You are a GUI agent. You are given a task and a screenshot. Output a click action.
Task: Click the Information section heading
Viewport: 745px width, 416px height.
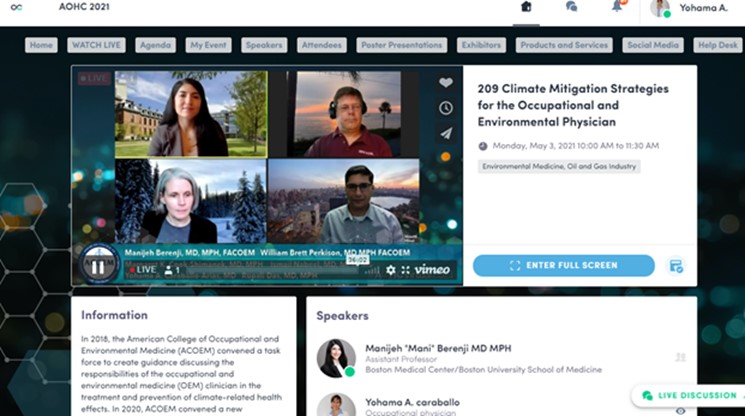(114, 315)
